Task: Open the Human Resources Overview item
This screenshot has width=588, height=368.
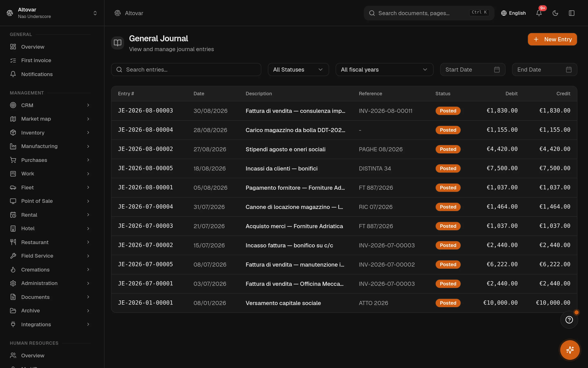Action: (x=50, y=355)
